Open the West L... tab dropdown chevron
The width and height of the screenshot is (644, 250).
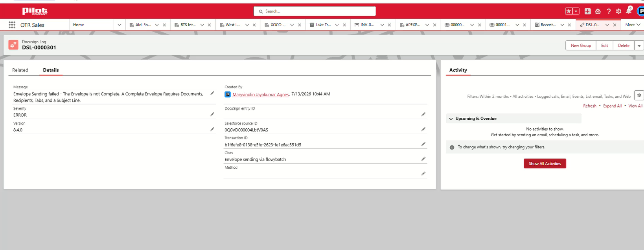click(247, 25)
